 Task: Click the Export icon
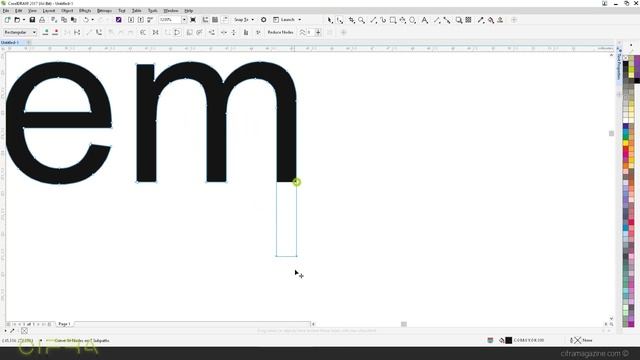coord(140,20)
